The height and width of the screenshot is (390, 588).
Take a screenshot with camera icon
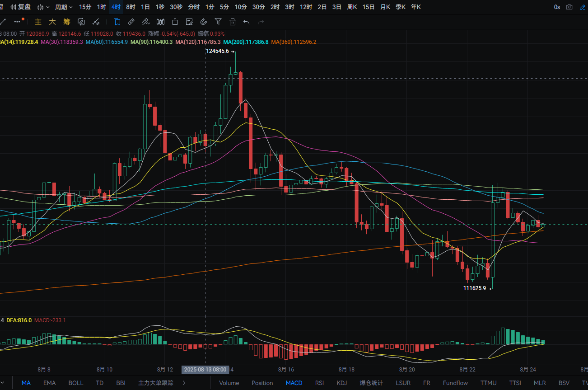569,7
